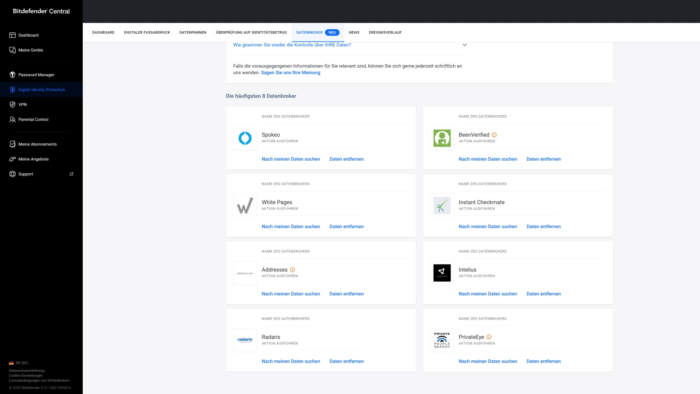The height and width of the screenshot is (394, 700).
Task: Search my data on BeenVerified
Action: coord(488,159)
